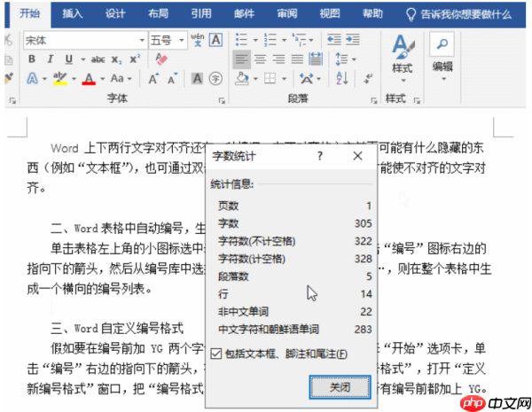Open 字体 dialog launcher

[x=222, y=101]
